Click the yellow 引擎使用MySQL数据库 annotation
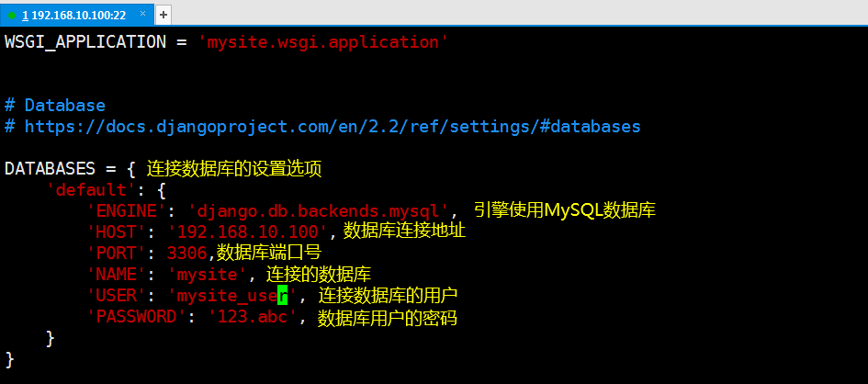 tap(565, 210)
